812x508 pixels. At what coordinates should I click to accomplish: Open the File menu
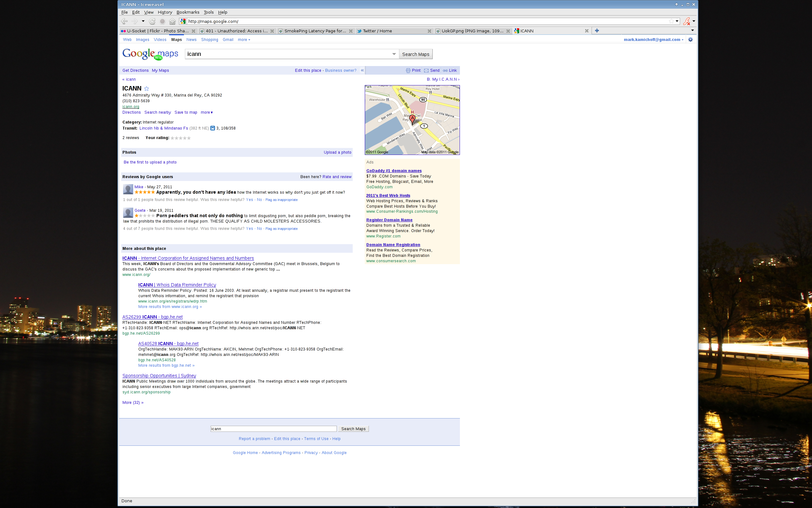coord(124,12)
